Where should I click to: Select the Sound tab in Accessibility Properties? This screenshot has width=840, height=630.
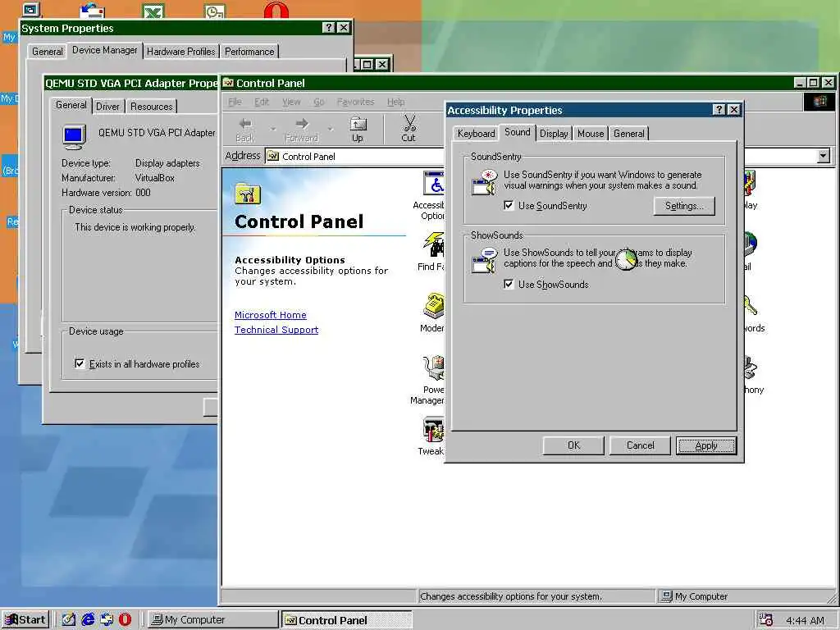518,132
